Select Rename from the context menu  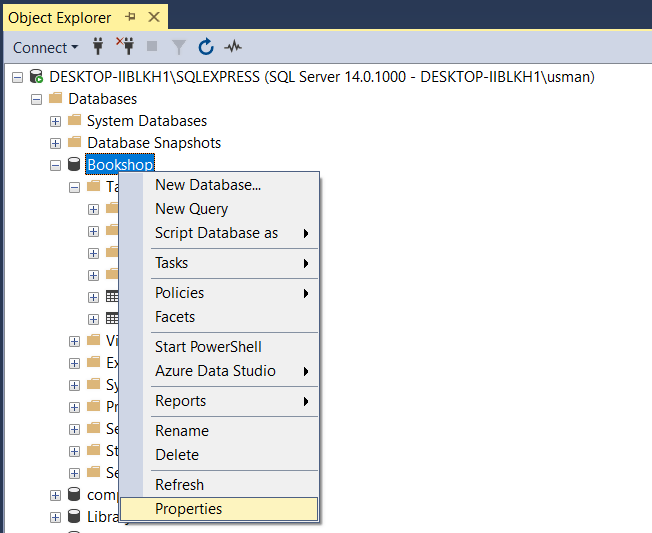pos(182,431)
